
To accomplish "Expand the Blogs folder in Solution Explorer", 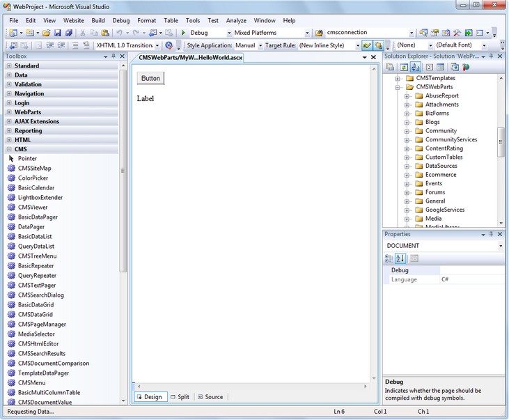I will coord(407,122).
